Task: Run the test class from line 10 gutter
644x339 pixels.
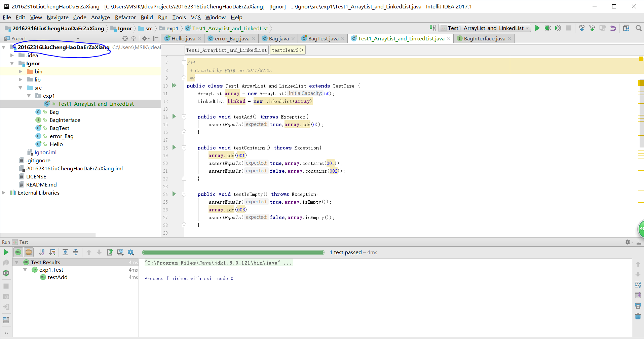Action: 174,86
